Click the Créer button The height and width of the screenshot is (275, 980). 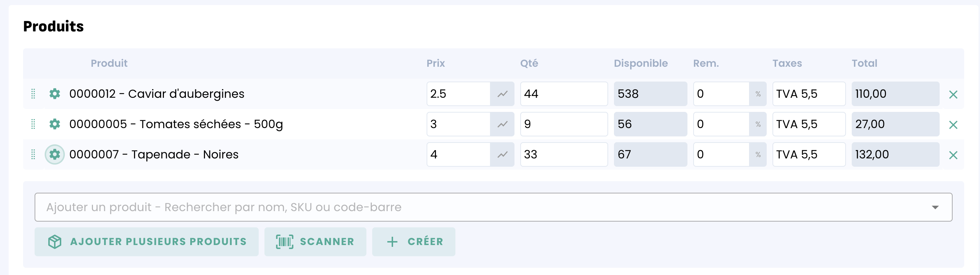point(414,241)
